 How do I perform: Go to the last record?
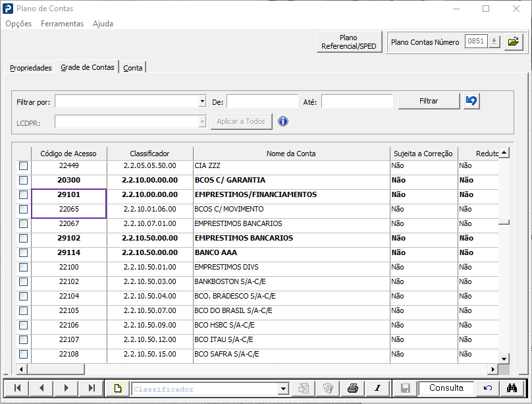[x=91, y=388]
